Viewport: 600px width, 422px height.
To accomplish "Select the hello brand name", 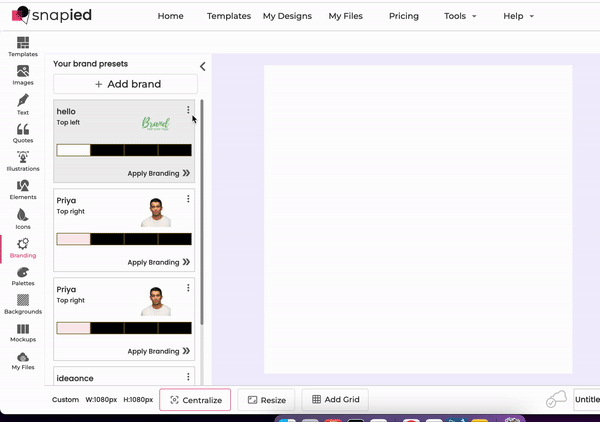I will point(66,111).
